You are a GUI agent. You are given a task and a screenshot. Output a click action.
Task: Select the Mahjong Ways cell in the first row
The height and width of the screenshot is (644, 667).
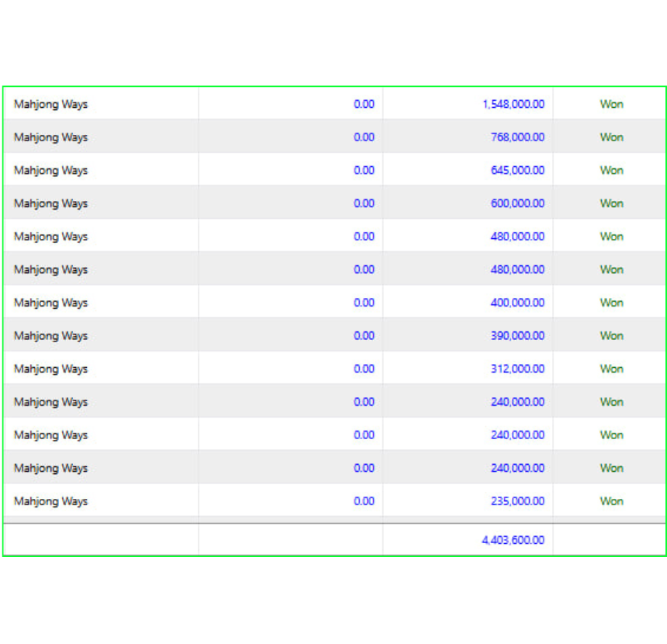coord(50,105)
